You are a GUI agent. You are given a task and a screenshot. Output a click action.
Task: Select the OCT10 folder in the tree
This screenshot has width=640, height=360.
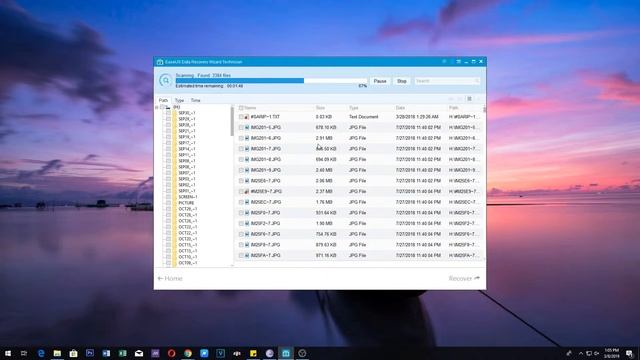click(x=187, y=257)
